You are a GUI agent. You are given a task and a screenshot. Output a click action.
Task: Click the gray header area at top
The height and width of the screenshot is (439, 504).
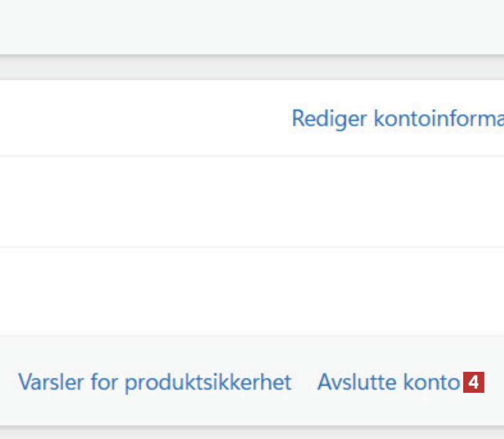(x=240, y=27)
